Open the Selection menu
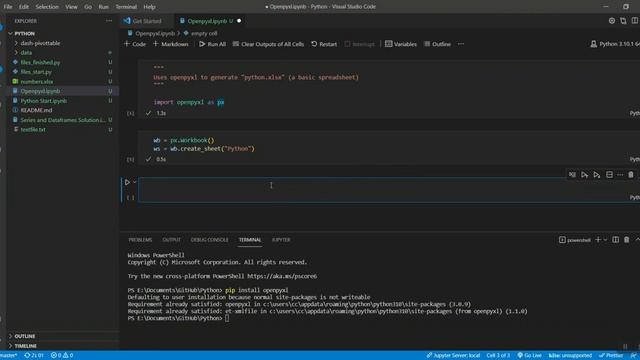Screen dimensions: 640x360 pos(47,7)
